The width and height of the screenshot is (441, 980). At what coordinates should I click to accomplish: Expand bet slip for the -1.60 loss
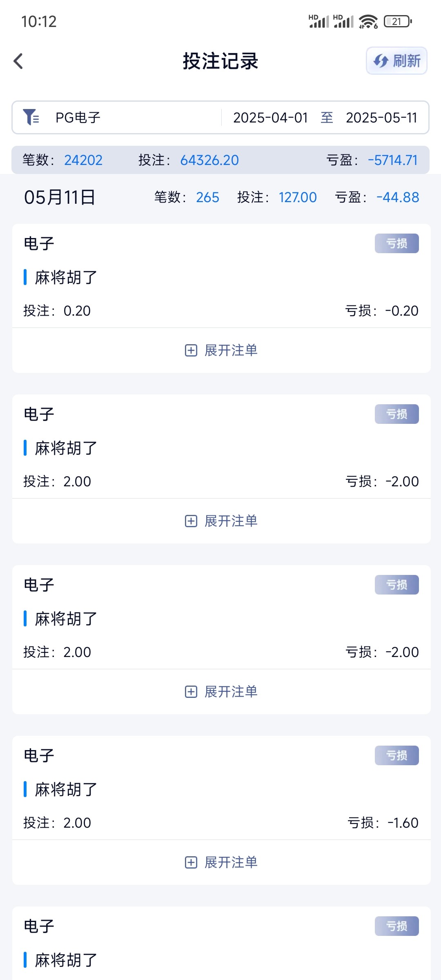pos(221,862)
